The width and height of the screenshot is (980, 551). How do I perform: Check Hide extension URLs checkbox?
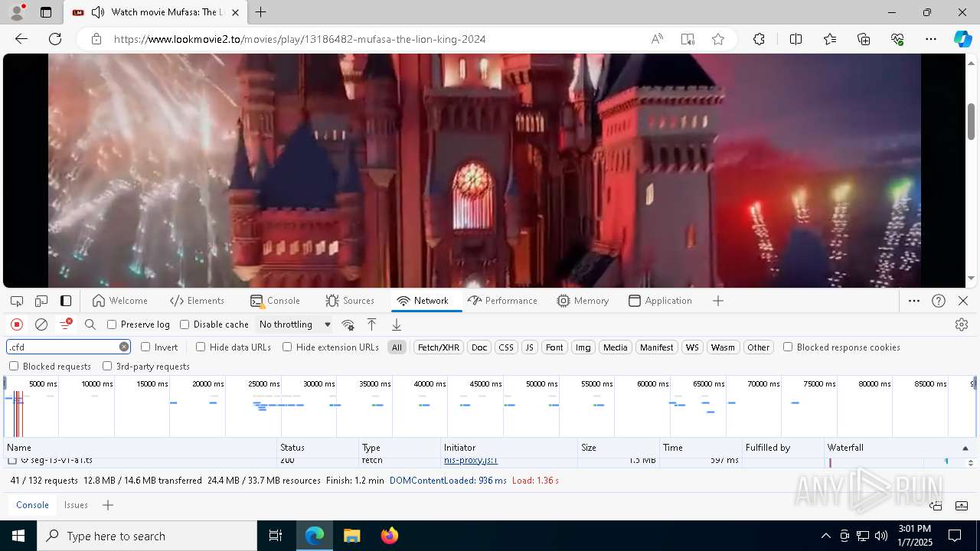[287, 347]
